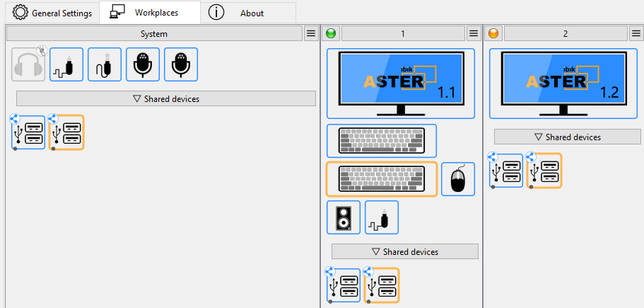
Task: Click the orange status indicator of workplace 2
Action: tap(493, 34)
